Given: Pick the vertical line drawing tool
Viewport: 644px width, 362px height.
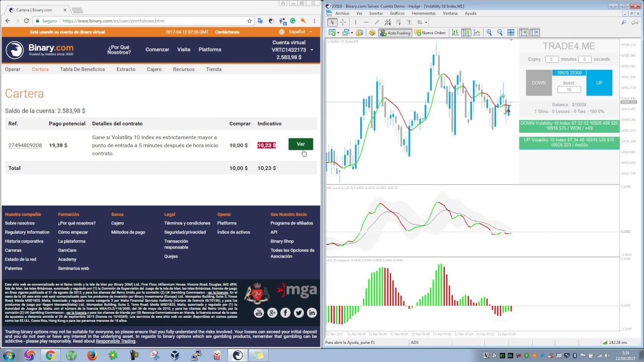Looking at the screenshot, I should coord(355,22).
